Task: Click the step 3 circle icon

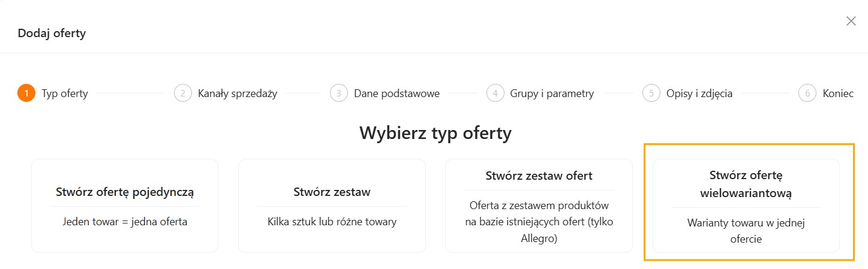Action: click(x=339, y=93)
